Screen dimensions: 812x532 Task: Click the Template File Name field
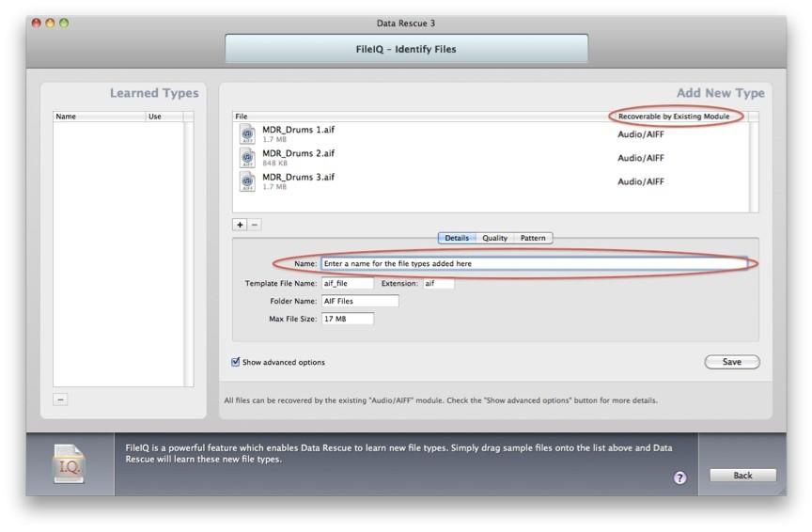(x=348, y=283)
